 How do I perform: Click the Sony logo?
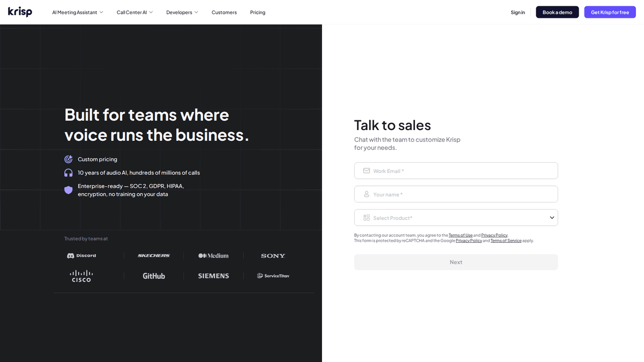273,256
